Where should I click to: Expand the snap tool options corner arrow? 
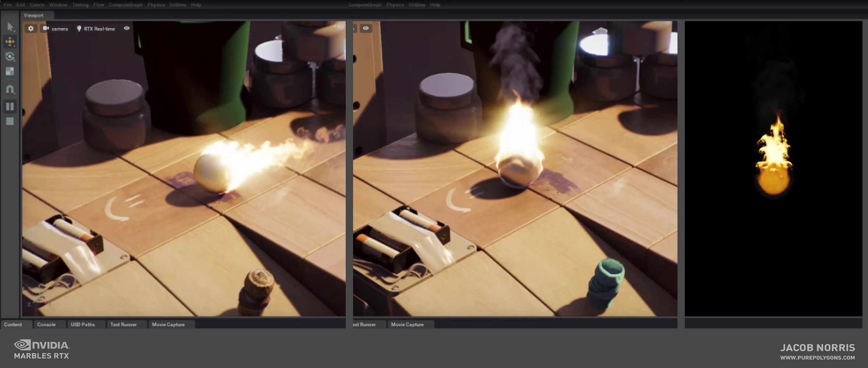pos(14,93)
